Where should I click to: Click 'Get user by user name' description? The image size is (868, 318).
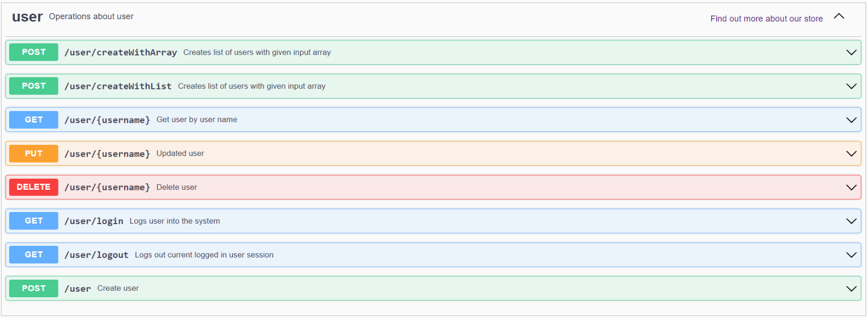(197, 120)
